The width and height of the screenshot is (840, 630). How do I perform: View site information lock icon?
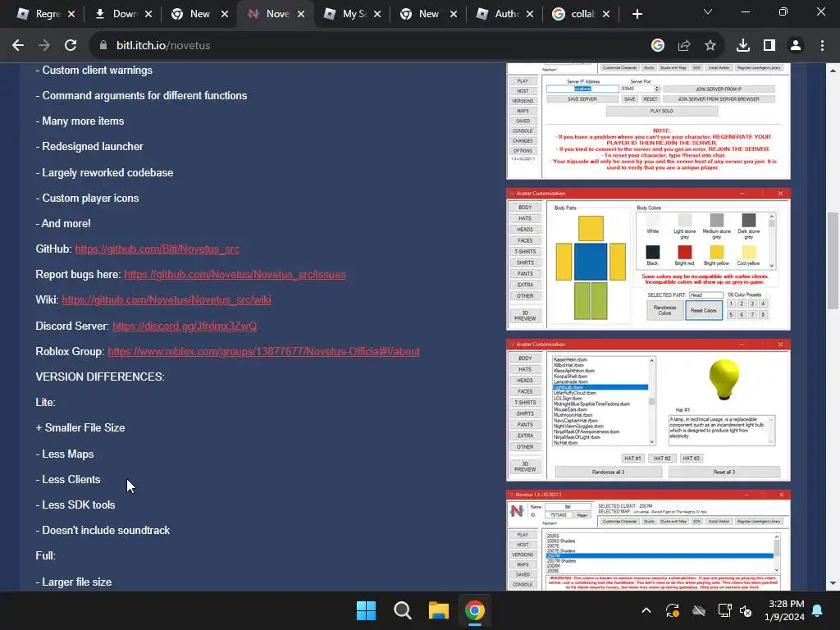click(x=103, y=46)
